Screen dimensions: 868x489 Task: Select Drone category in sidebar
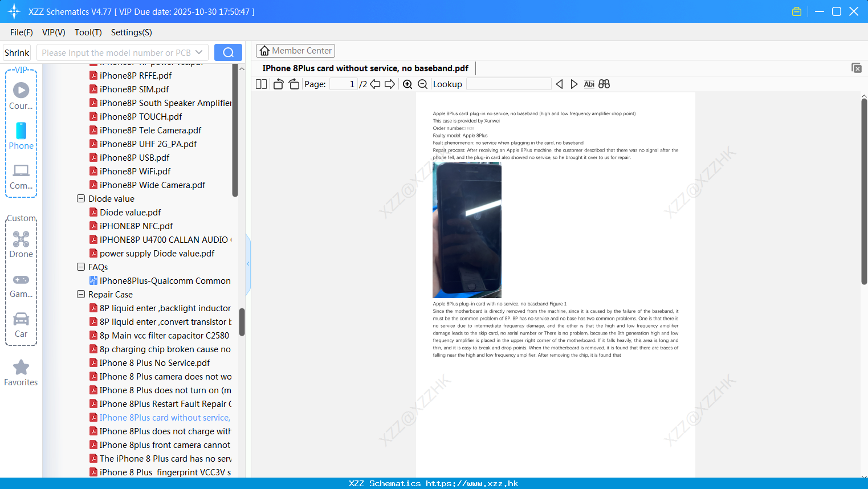pos(21,244)
